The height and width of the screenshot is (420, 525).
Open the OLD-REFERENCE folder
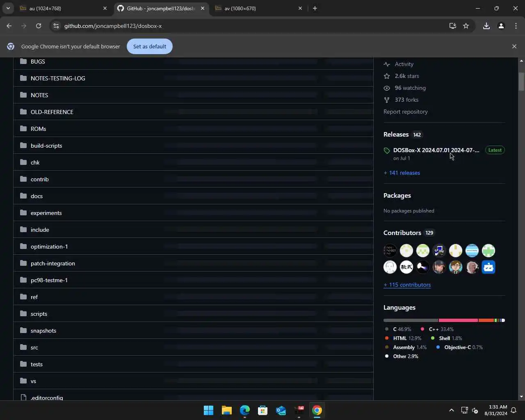(x=52, y=112)
